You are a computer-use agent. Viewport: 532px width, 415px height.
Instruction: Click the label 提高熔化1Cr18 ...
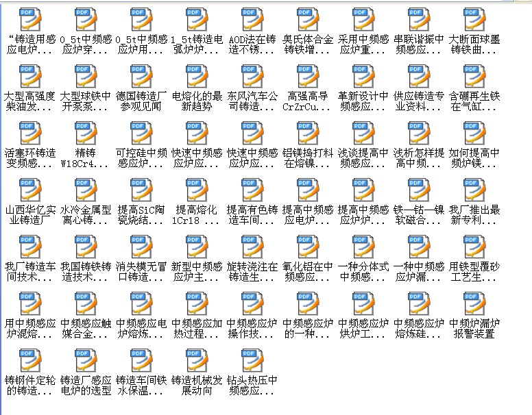(x=197, y=215)
